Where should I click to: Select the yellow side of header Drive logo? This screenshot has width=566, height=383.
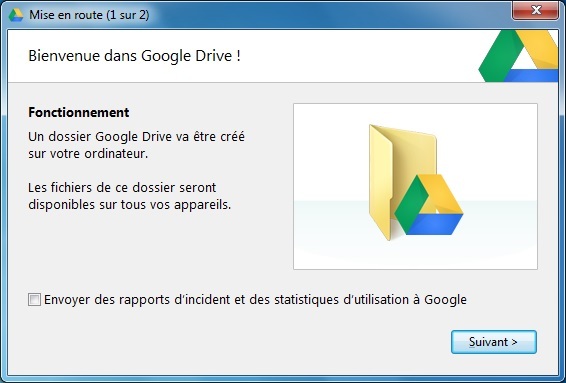(539, 49)
